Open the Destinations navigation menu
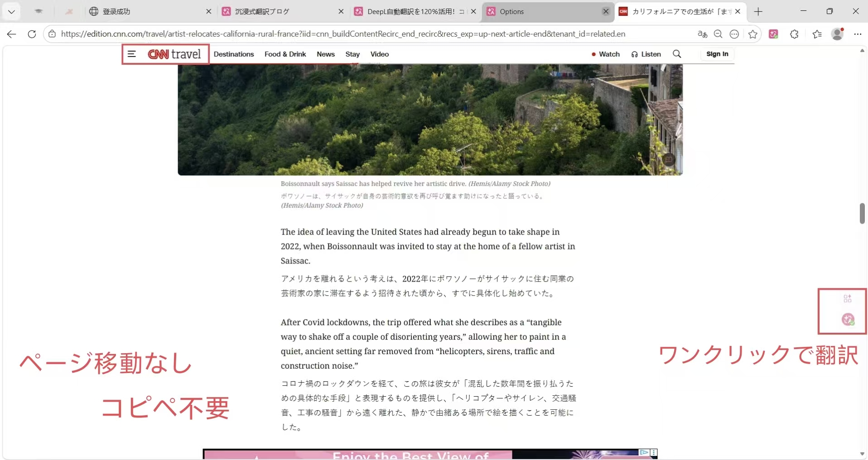 (x=234, y=54)
